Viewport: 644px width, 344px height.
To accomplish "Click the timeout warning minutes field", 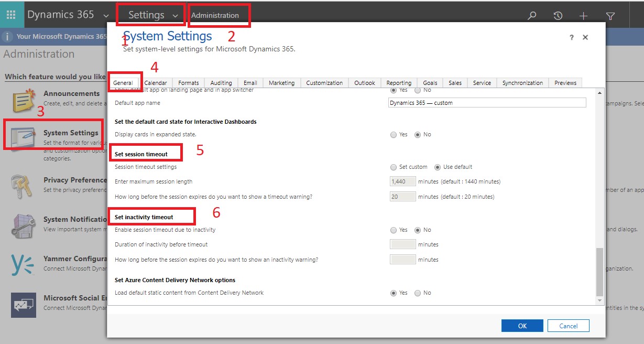I will [x=403, y=197].
